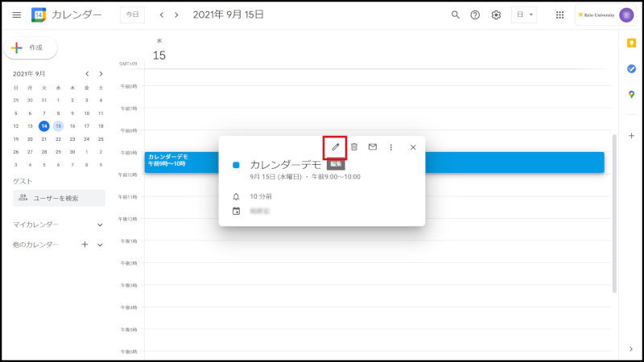Screen dimensions: 644x362
Task: Click the search magnifier icon
Action: [x=456, y=14]
